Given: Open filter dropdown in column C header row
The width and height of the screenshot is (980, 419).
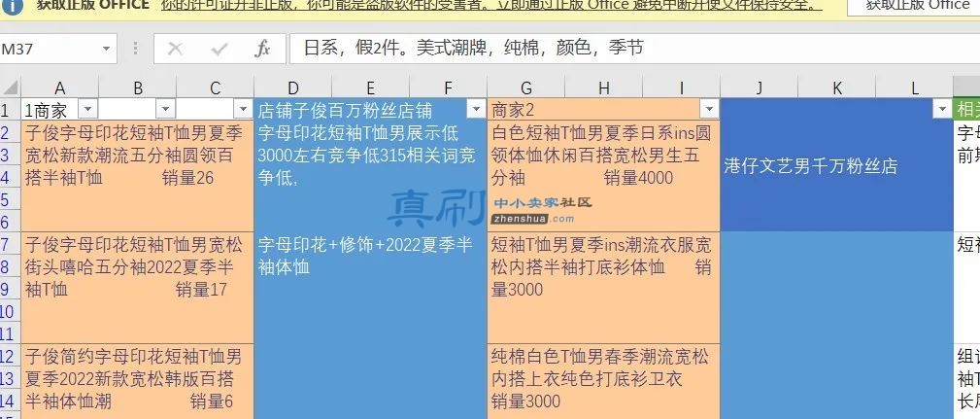Looking at the screenshot, I should (x=243, y=110).
